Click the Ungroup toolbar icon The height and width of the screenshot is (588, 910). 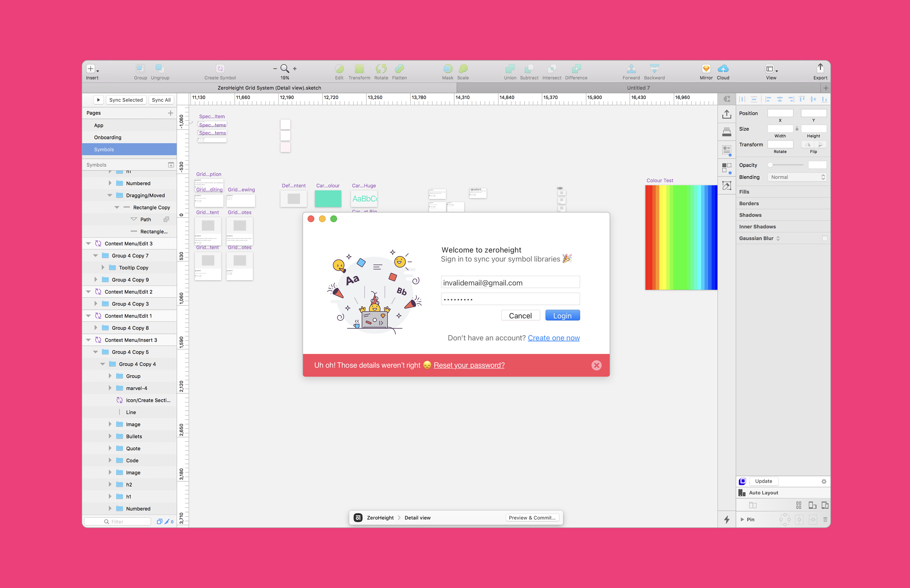[x=160, y=69]
